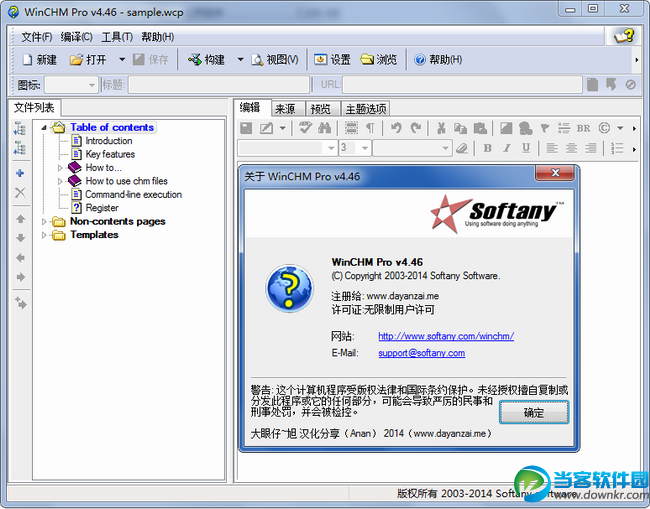Expand the Templates folder

[x=44, y=235]
